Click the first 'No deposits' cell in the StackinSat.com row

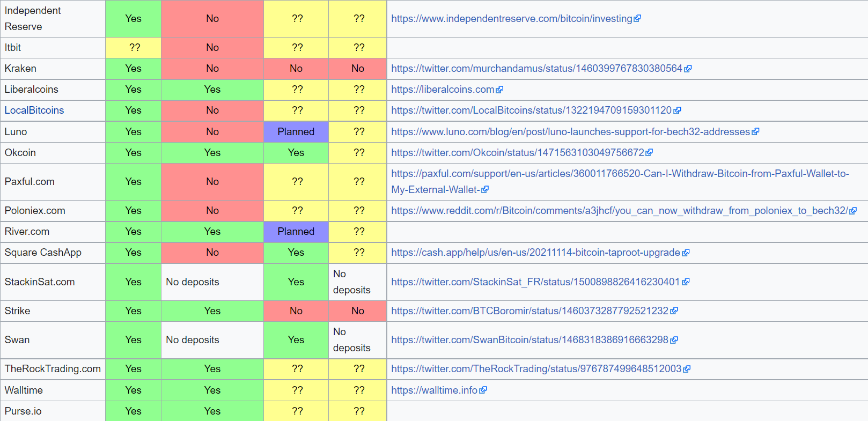coord(212,282)
